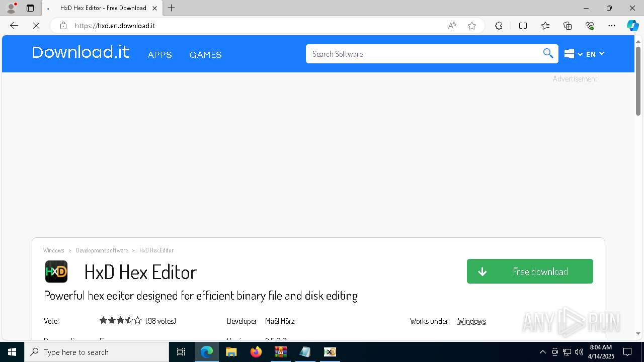The height and width of the screenshot is (362, 644).
Task: Open the notification center icon
Action: pyautogui.click(x=628, y=352)
